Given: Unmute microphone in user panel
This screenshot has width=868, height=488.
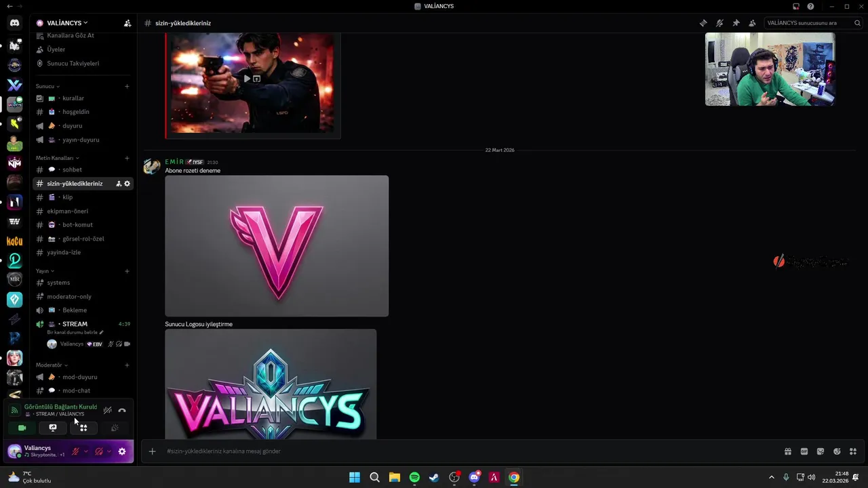Looking at the screenshot, I should pos(76,451).
